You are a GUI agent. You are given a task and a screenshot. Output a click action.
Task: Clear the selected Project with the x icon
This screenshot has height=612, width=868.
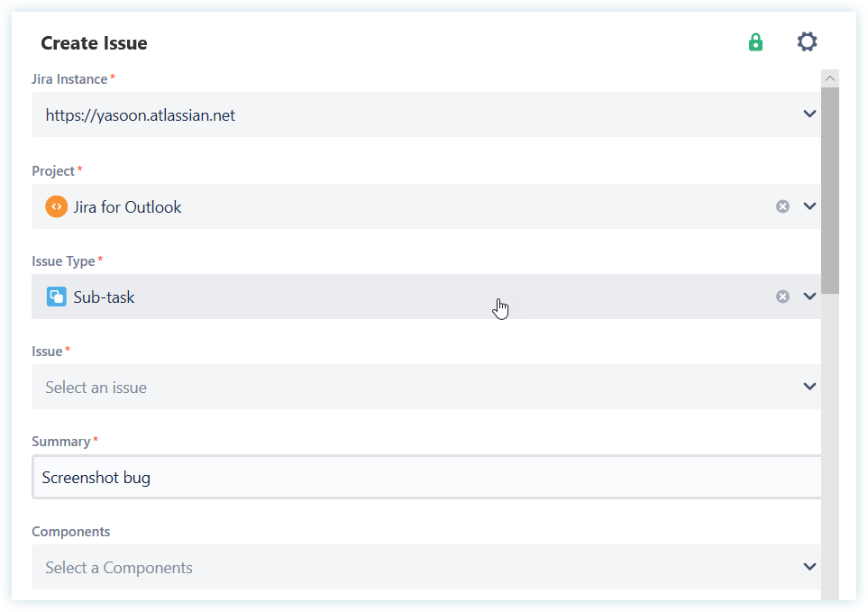(x=782, y=206)
